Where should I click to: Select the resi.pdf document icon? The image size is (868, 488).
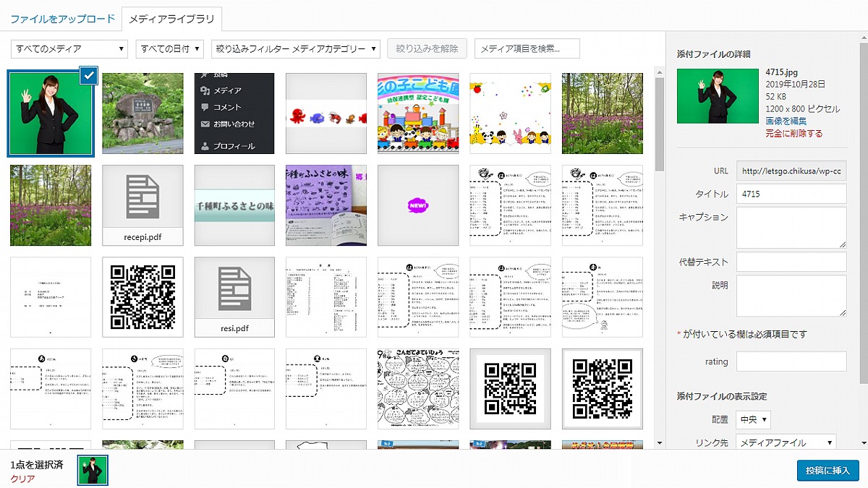tap(234, 296)
